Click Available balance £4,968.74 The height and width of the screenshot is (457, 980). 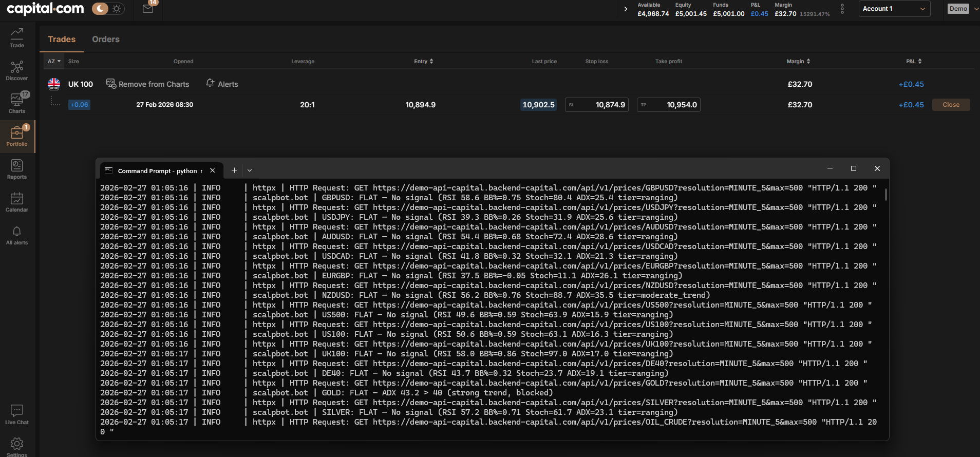(x=653, y=14)
